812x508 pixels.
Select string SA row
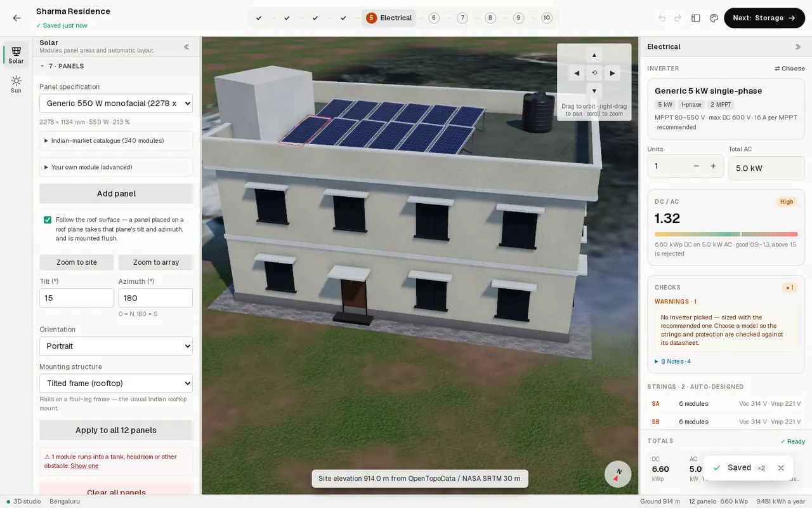coord(726,404)
